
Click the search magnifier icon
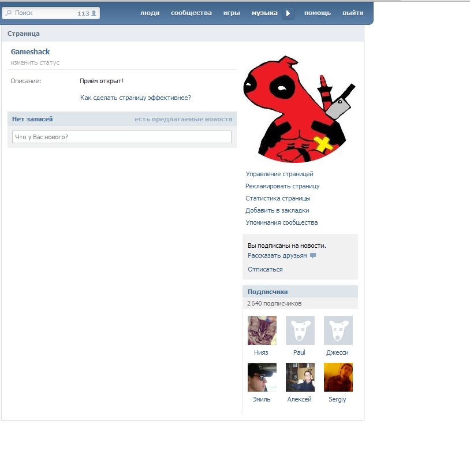(9, 13)
